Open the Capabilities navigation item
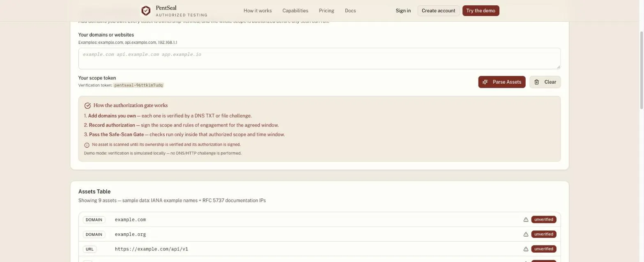The image size is (644, 262). point(295,11)
